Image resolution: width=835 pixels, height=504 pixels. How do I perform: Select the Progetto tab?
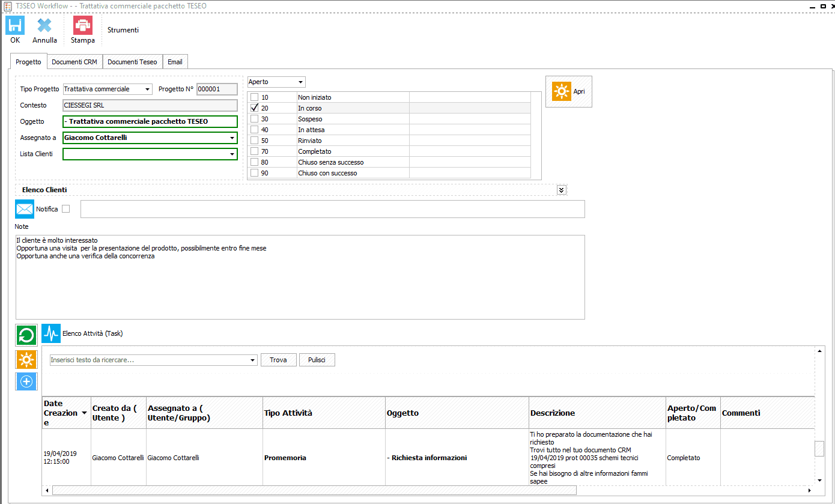click(x=28, y=61)
